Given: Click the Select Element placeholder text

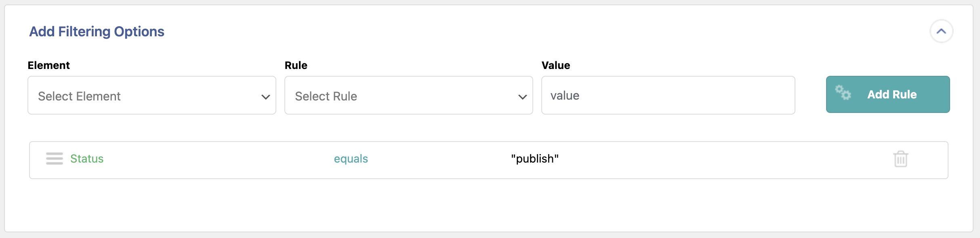Looking at the screenshot, I should point(79,96).
